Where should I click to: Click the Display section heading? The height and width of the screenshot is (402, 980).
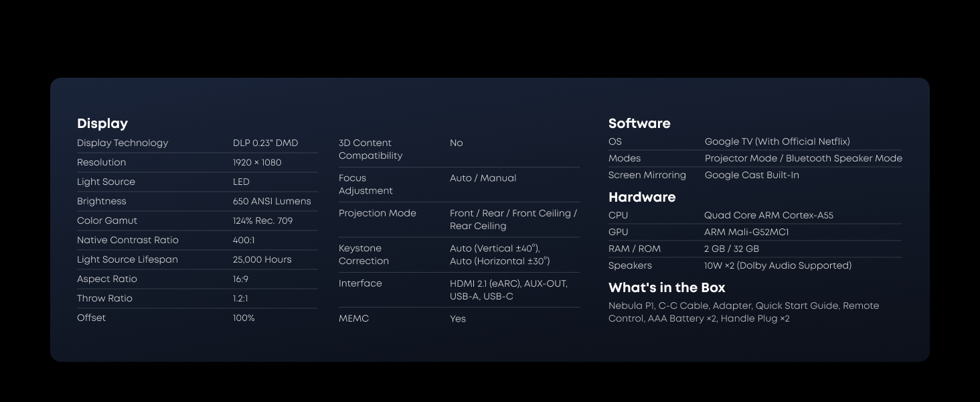tap(102, 123)
